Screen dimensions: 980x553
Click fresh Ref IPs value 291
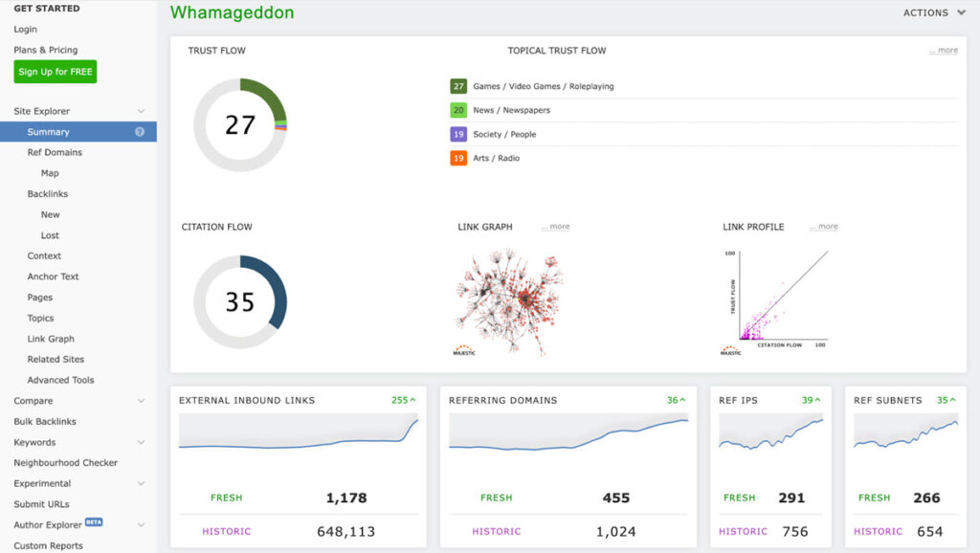(791, 498)
